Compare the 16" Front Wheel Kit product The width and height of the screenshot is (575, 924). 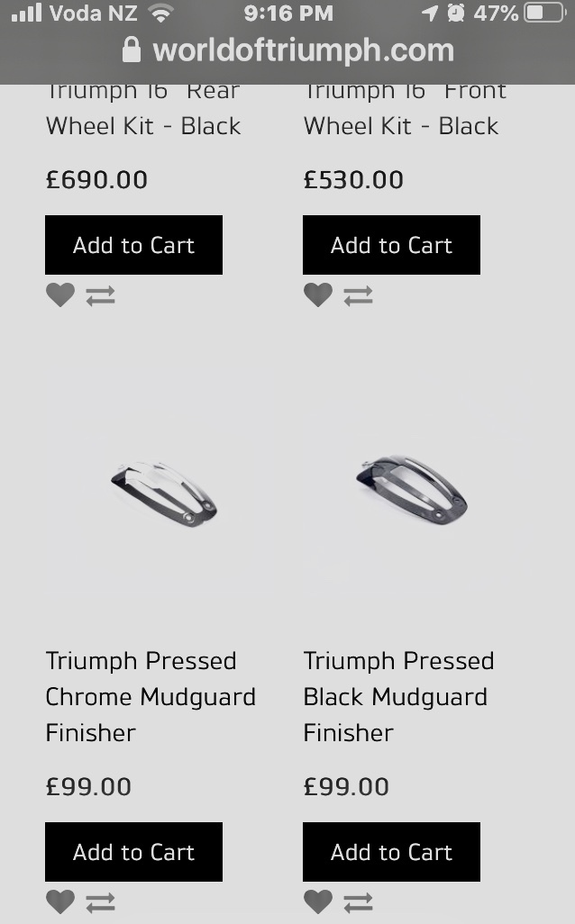358,295
